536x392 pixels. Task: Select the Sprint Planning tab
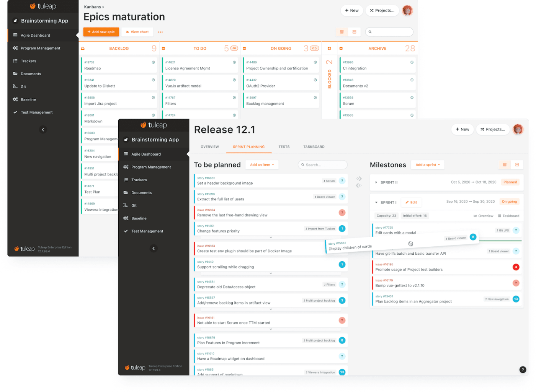(x=248, y=147)
